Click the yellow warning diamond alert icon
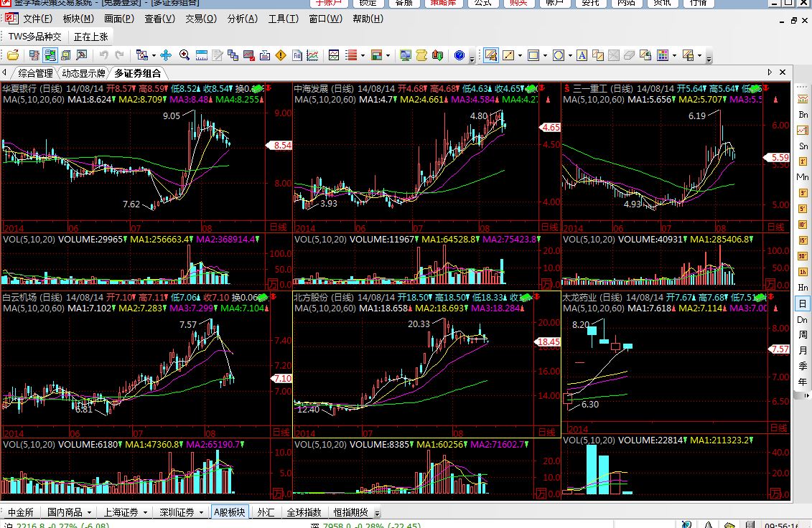812x528 pixels. point(281,55)
